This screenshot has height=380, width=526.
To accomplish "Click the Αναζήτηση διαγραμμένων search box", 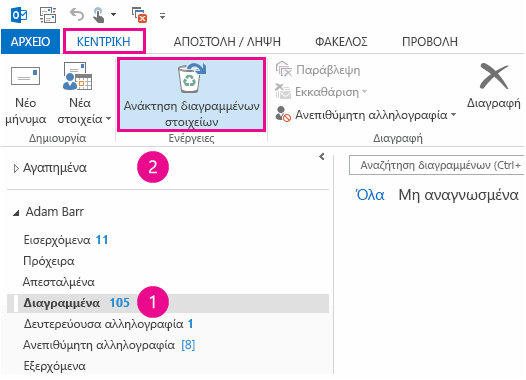I will 436,165.
